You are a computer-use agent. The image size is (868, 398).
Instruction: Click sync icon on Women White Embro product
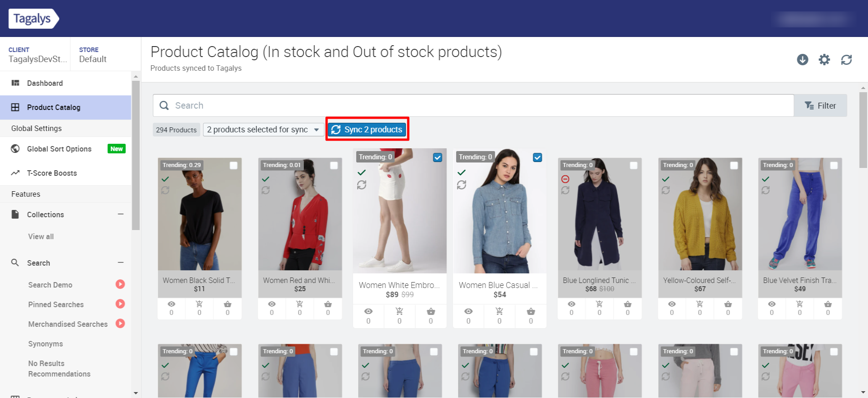(362, 185)
